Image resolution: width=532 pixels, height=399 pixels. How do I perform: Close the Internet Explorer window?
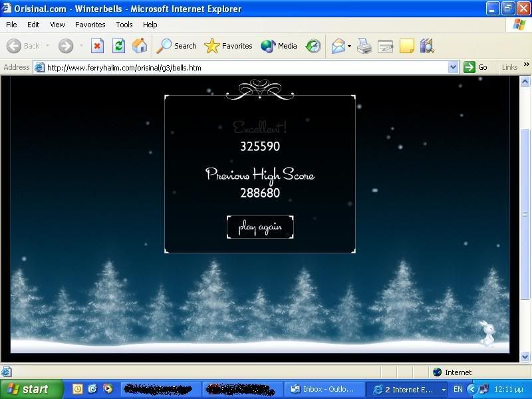[x=523, y=8]
